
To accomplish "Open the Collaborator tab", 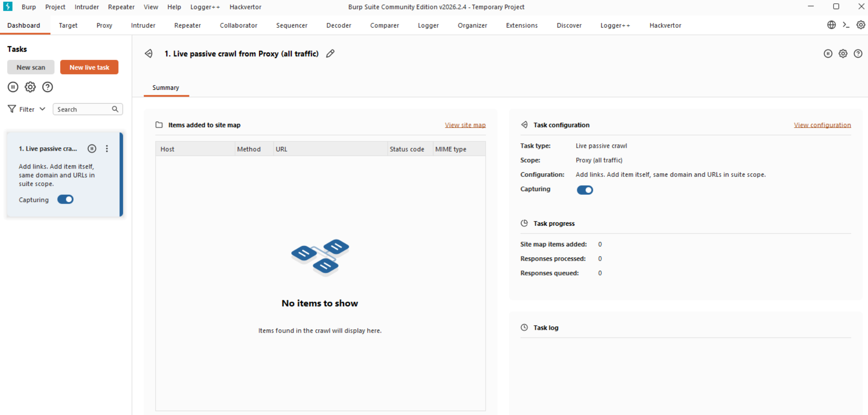I will pos(239,25).
